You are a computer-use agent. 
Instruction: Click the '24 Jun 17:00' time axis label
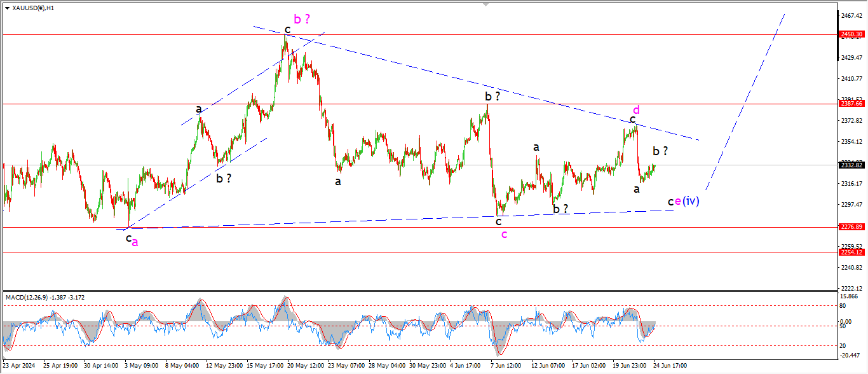(670, 366)
